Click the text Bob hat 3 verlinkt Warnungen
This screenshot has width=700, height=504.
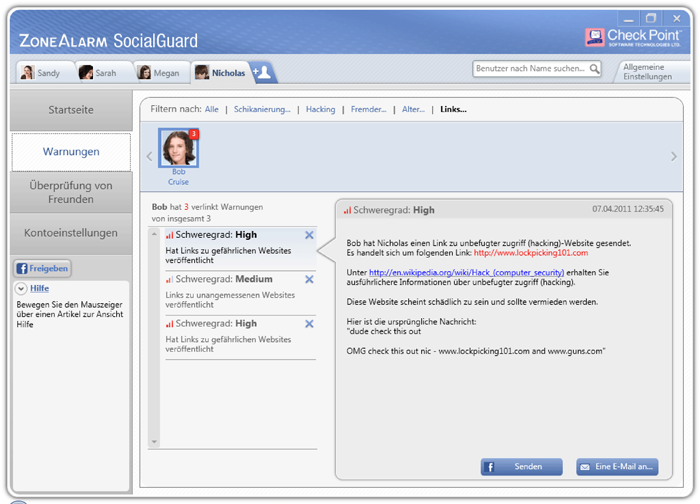tap(207, 207)
